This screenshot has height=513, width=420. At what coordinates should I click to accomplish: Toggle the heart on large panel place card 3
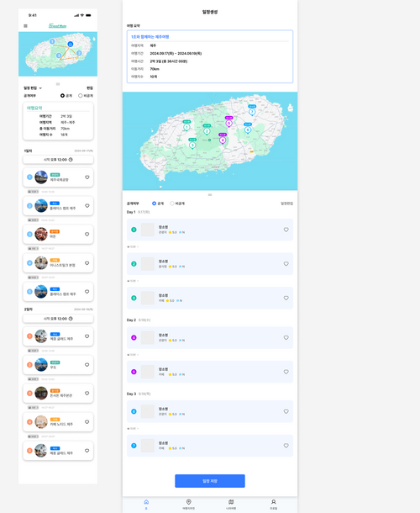pos(286,298)
